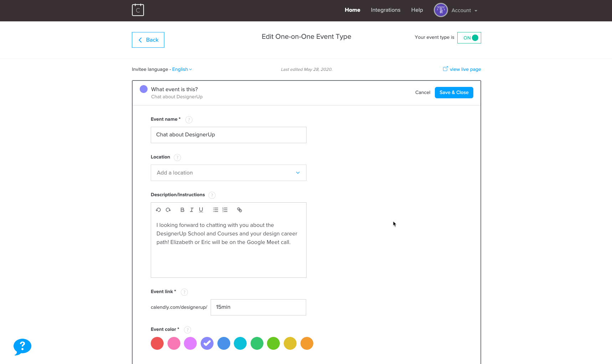Click the blue help chat bubble

[x=22, y=347]
